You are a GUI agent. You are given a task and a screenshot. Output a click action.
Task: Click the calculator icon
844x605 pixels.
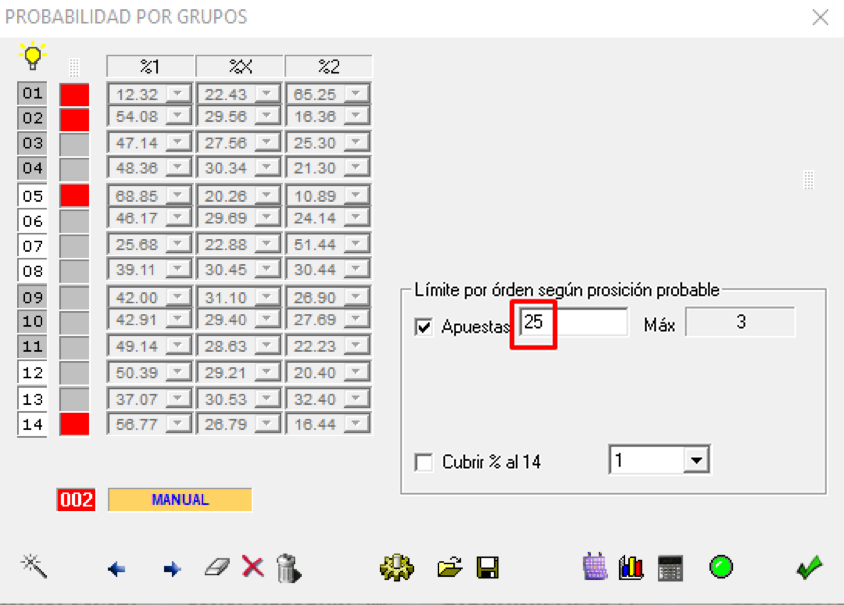[670, 568]
